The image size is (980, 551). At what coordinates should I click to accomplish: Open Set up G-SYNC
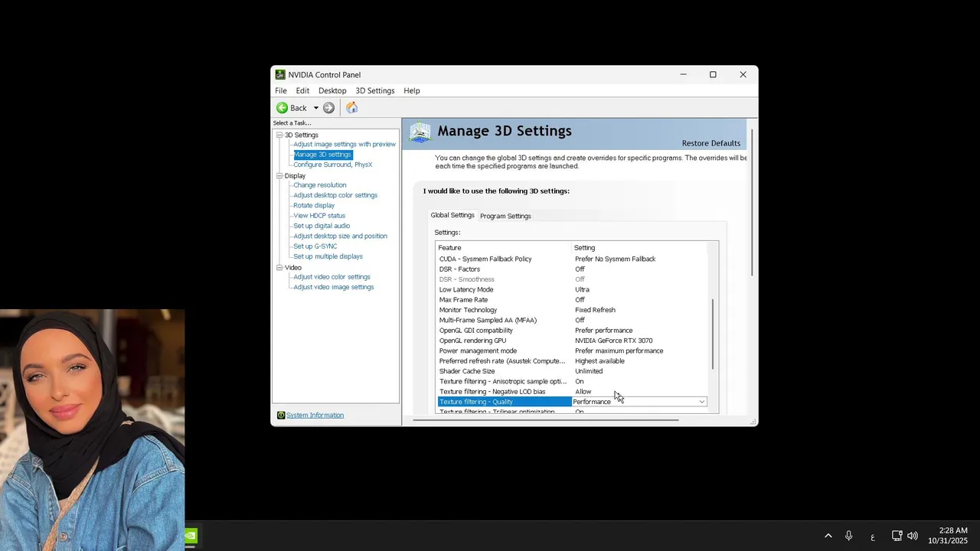pos(315,246)
